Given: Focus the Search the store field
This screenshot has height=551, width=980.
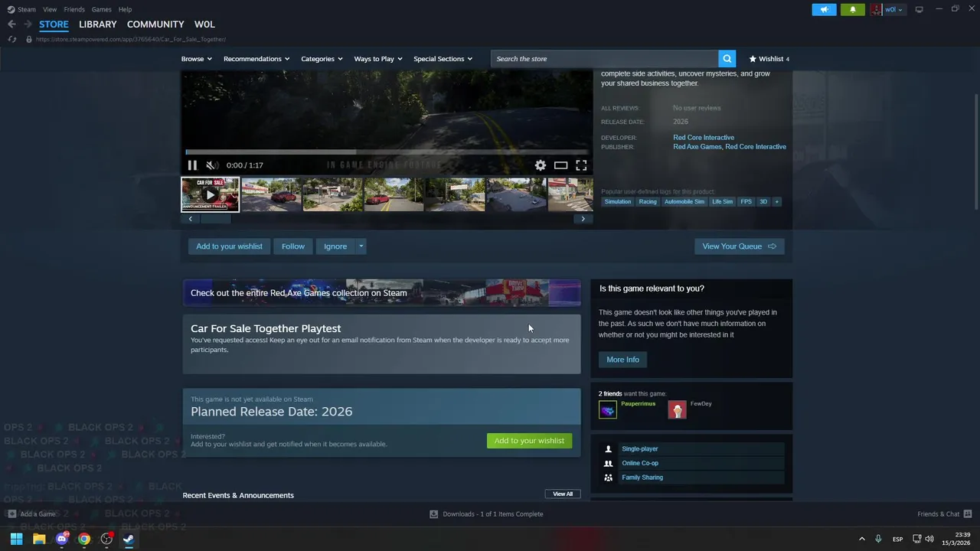Looking at the screenshot, I should coord(605,59).
